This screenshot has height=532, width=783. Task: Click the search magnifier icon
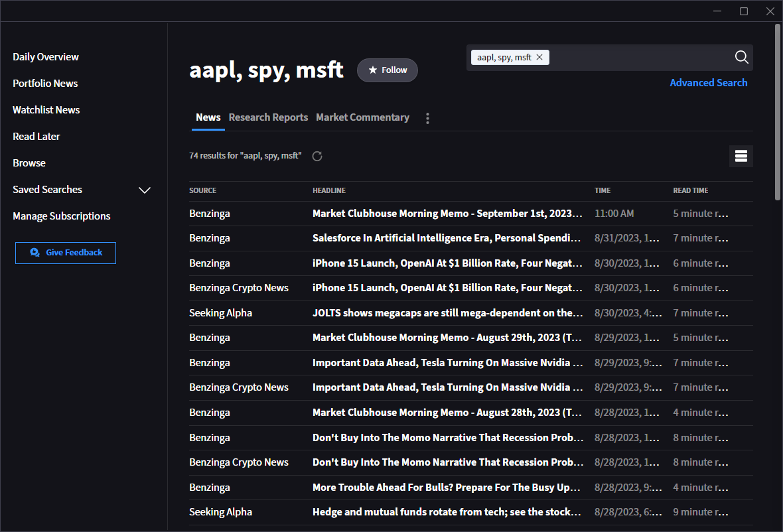point(741,58)
